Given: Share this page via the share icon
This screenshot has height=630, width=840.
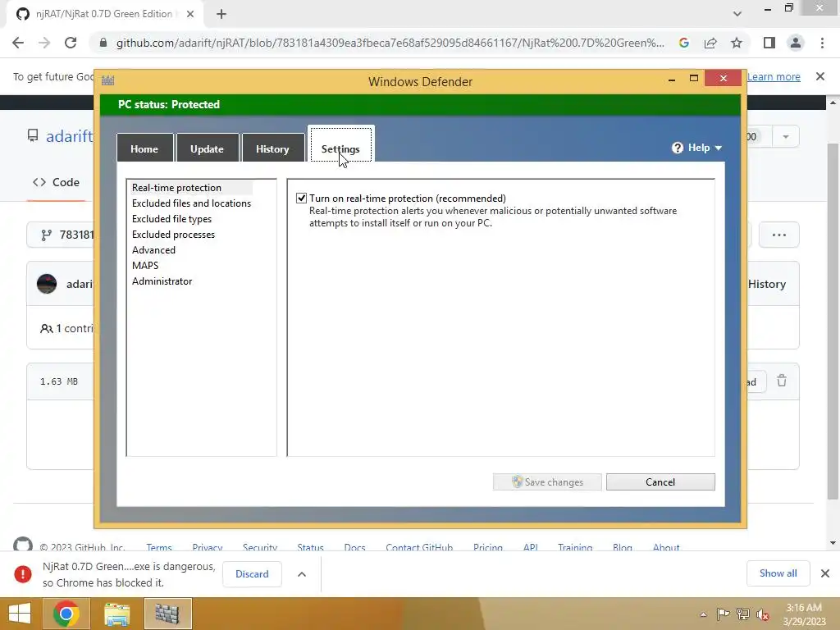Looking at the screenshot, I should [710, 43].
